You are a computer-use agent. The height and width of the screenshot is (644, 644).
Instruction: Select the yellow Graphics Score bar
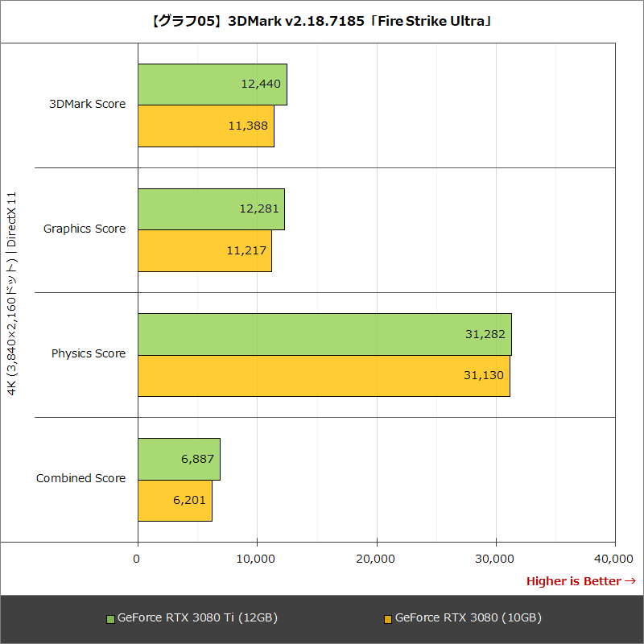click(x=205, y=251)
